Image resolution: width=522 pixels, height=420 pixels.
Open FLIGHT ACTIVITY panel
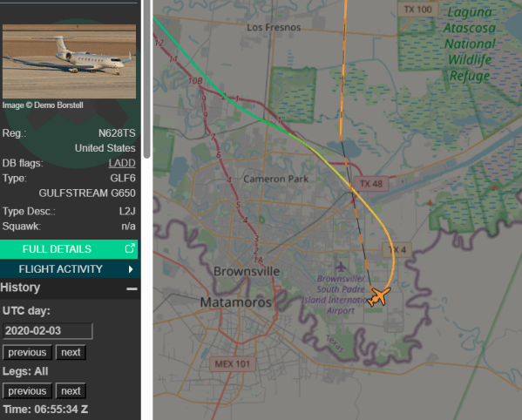(x=69, y=269)
